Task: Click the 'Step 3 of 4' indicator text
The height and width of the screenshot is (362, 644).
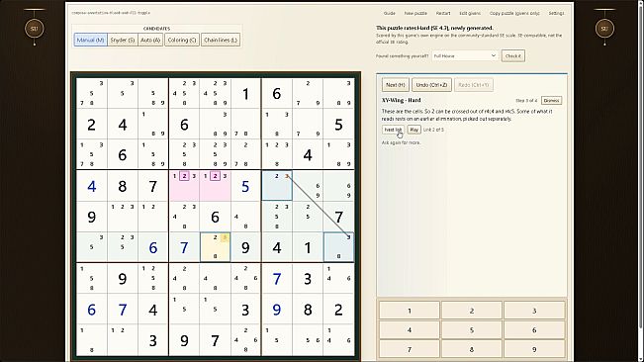Action: [526, 101]
